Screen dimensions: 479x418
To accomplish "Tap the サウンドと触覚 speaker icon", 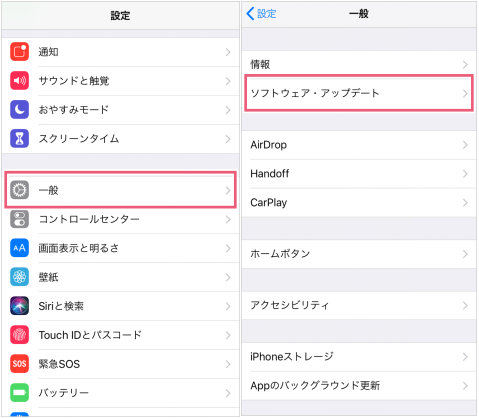I will pos(19,81).
